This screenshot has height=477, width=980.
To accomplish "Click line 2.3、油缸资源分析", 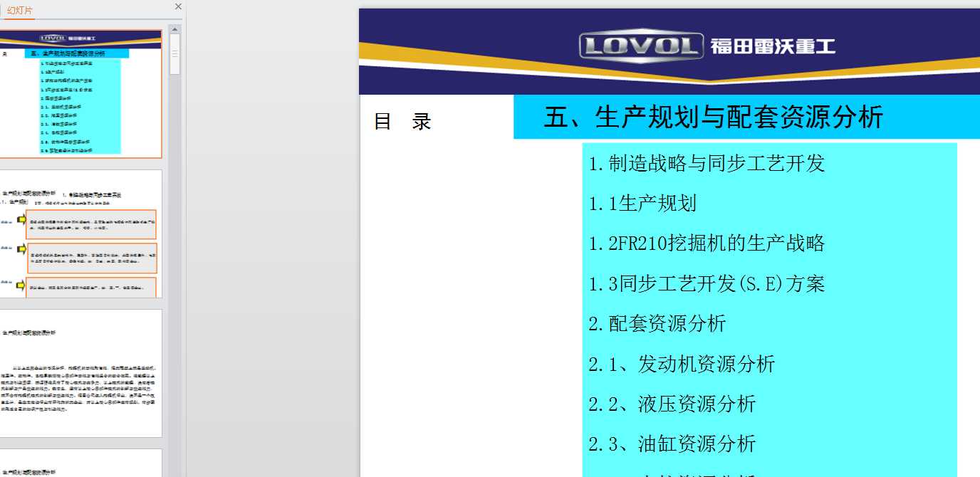I will pos(672,444).
